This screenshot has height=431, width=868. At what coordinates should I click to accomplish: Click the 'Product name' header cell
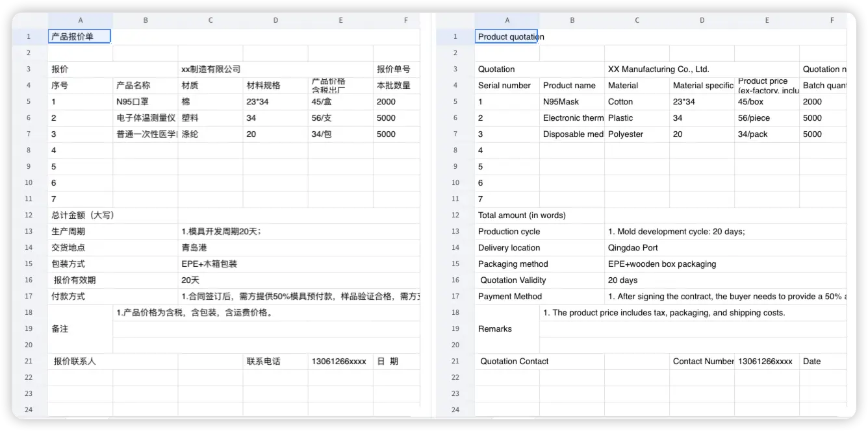point(572,85)
